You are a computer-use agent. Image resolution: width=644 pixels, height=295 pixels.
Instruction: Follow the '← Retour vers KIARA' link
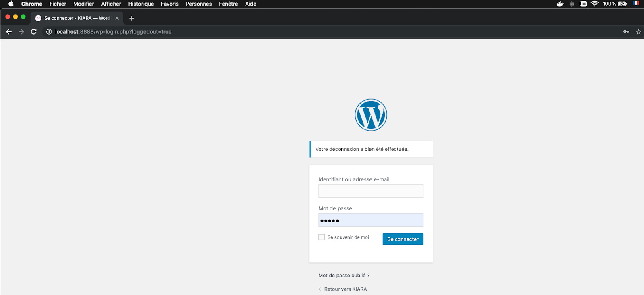pyautogui.click(x=343, y=289)
